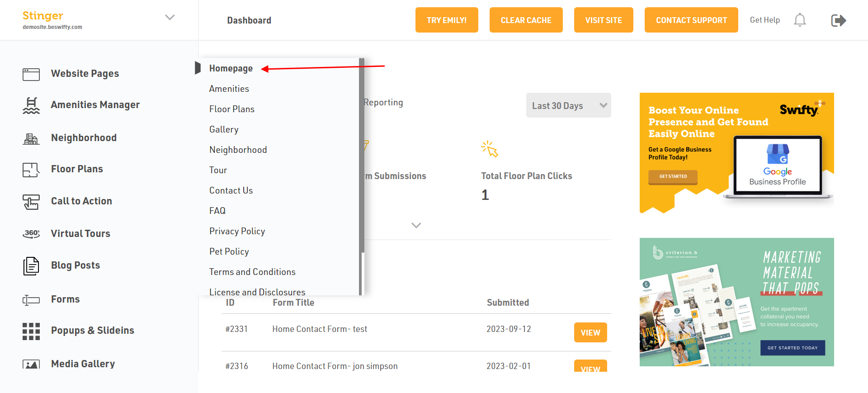868x393 pixels.
Task: Choose Floor Plans in the pages submenu
Action: [x=232, y=109]
